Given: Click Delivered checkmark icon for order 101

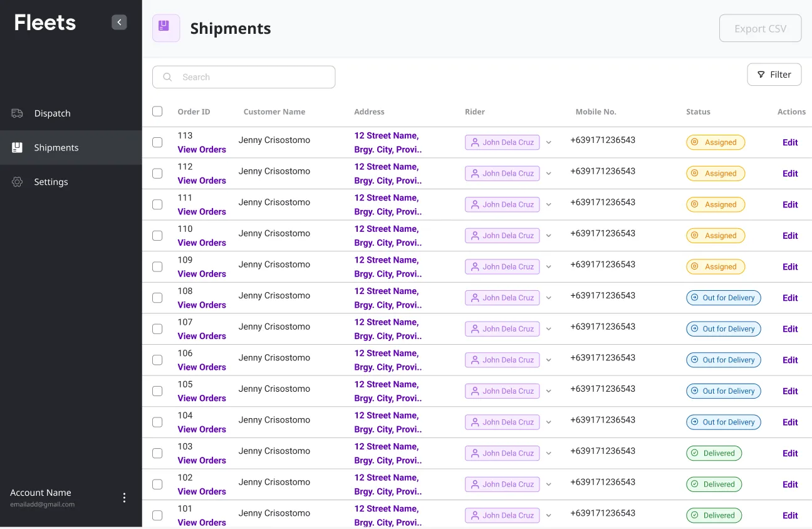Looking at the screenshot, I should click(694, 515).
